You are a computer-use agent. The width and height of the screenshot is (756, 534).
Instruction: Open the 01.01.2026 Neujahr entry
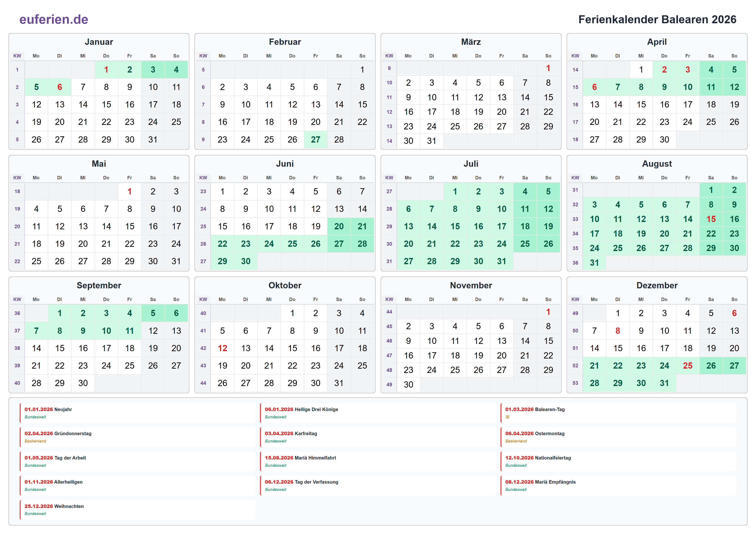tap(137, 413)
